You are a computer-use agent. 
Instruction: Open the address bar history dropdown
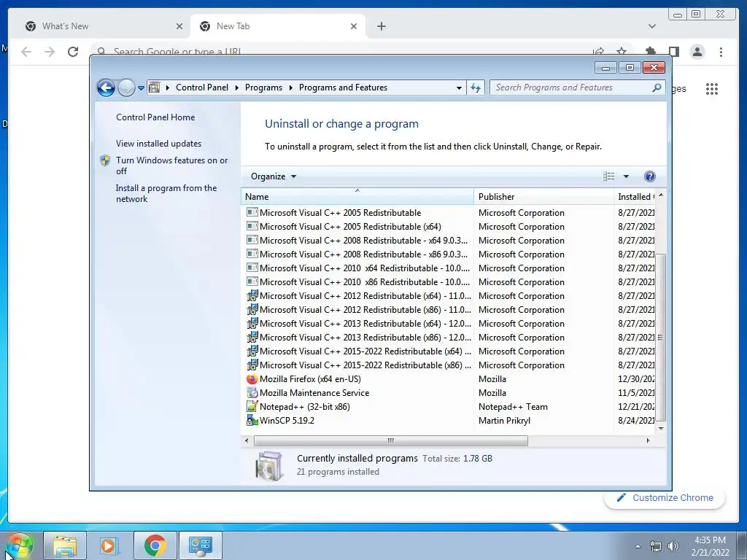[x=459, y=87]
